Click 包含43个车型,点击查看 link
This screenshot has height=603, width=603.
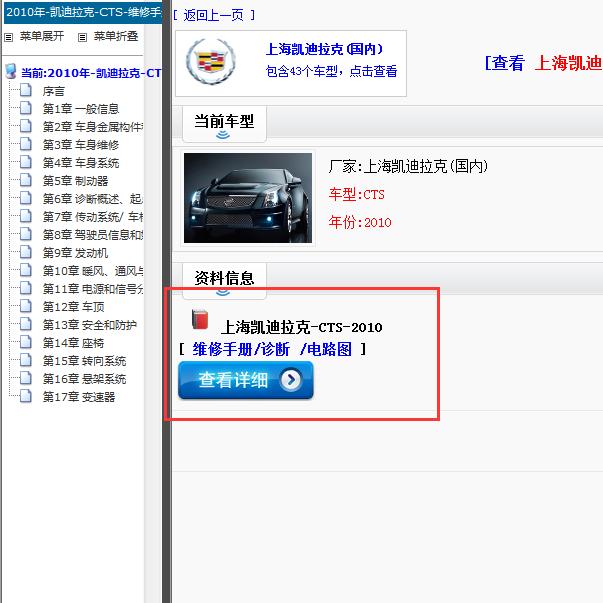[x=331, y=71]
